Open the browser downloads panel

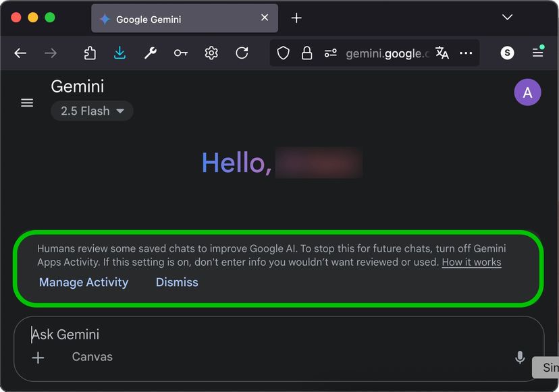120,53
